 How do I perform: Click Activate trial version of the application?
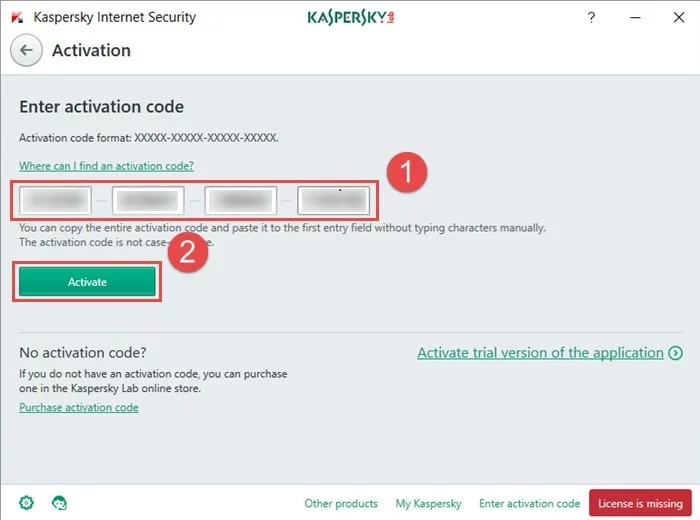(540, 353)
